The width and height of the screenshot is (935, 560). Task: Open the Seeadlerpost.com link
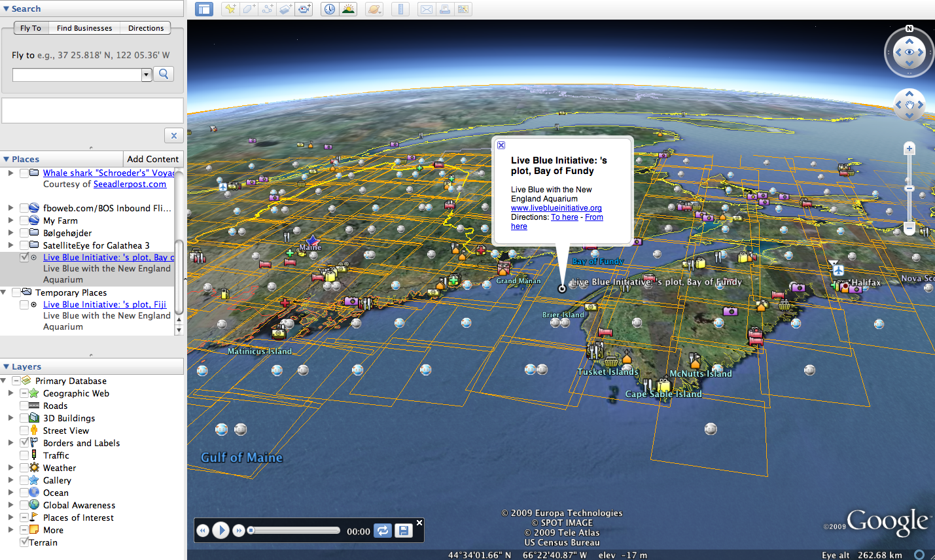tap(130, 184)
